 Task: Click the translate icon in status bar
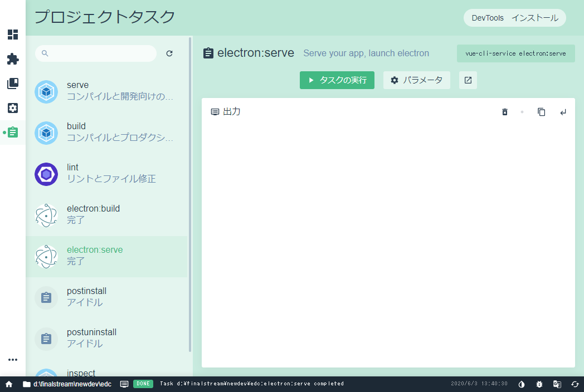(557, 384)
